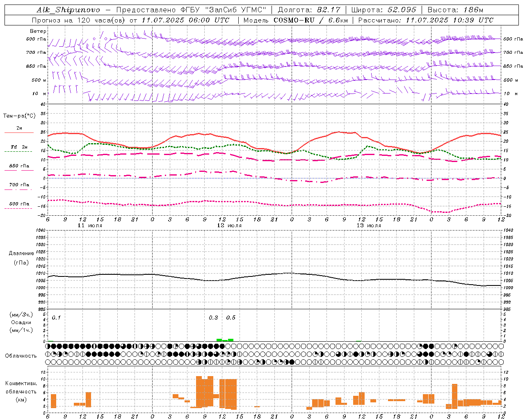The width and height of the screenshot is (525, 420).
Task: Click the Тем-ра(°C) axis title
Action: click(19, 116)
